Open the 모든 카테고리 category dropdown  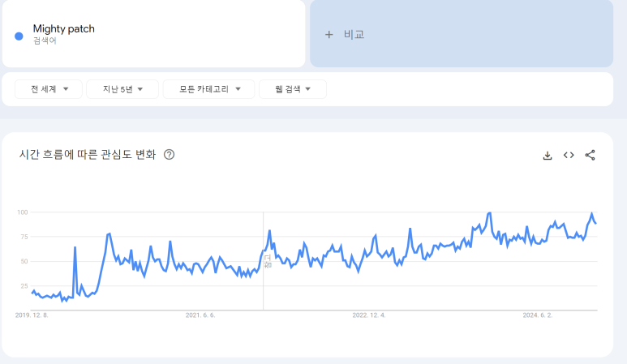(x=208, y=89)
